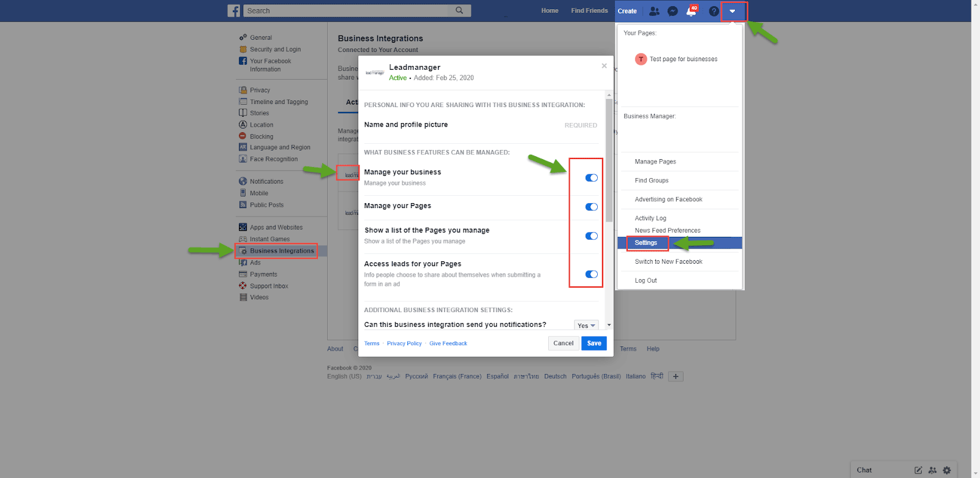Open the account dropdown arrow in top bar

tap(733, 11)
